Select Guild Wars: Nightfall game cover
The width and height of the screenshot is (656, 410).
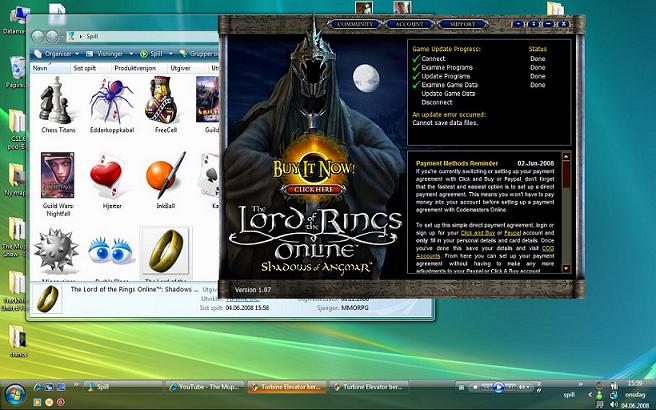pos(58,175)
